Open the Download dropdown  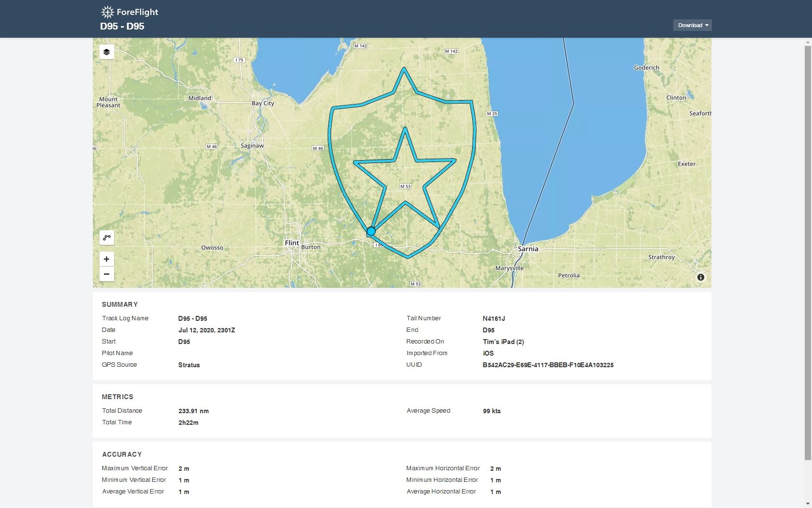[x=692, y=25]
